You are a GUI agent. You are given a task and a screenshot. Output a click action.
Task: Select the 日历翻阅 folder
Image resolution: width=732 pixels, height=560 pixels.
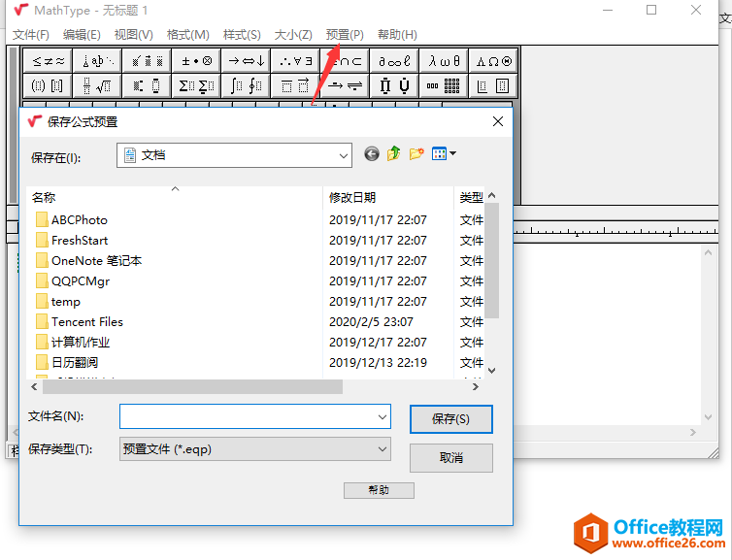67,363
